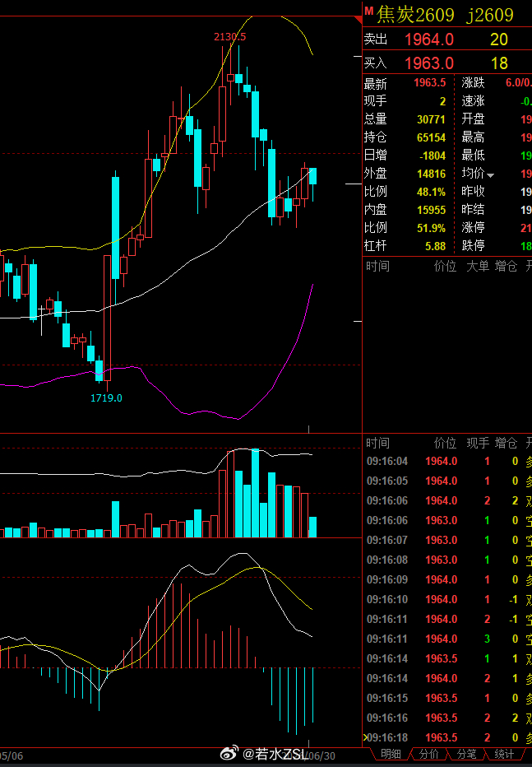Viewport: 532px width, 767px height.
Task: Click the 卖出 price 1964.0
Action: pos(429,40)
